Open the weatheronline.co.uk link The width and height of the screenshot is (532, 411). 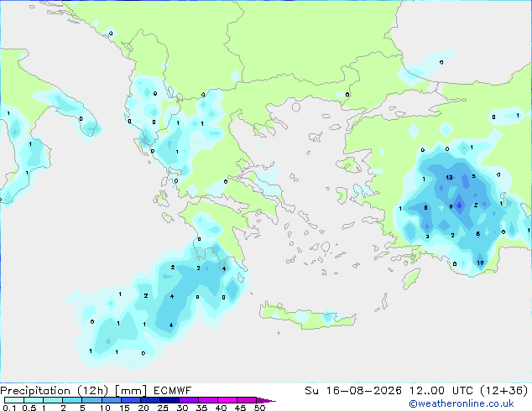tap(462, 403)
